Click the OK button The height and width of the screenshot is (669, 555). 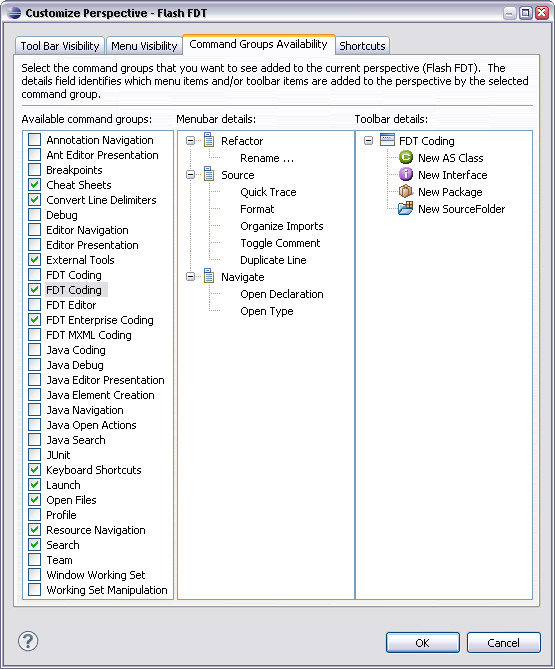[x=423, y=642]
